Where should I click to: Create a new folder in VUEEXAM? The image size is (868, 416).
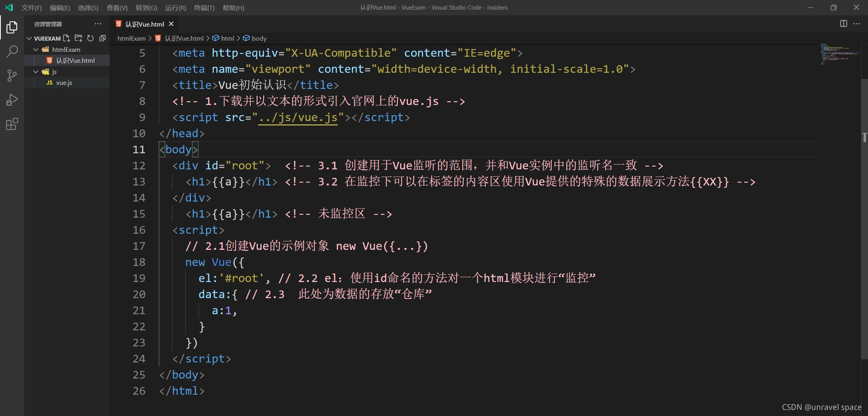pyautogui.click(x=78, y=38)
